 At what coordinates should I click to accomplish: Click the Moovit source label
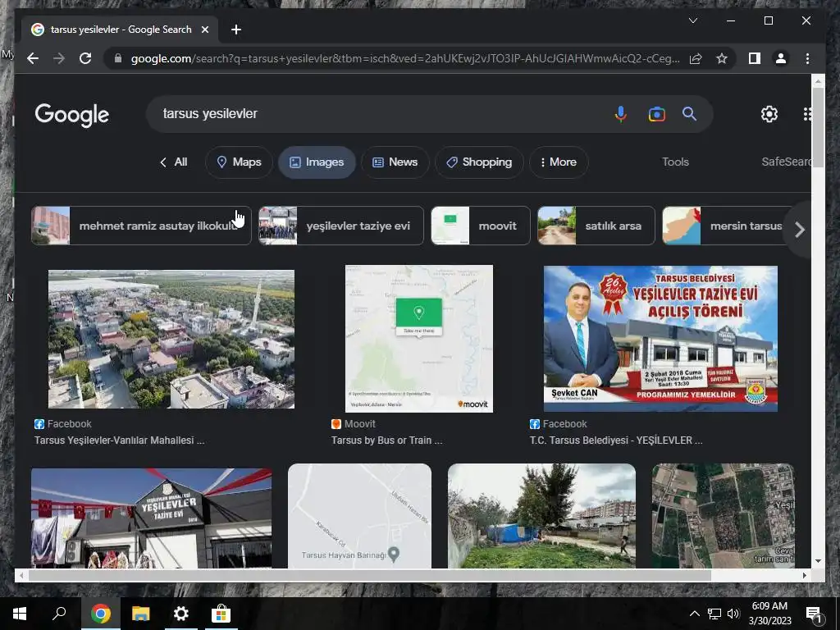tap(354, 424)
